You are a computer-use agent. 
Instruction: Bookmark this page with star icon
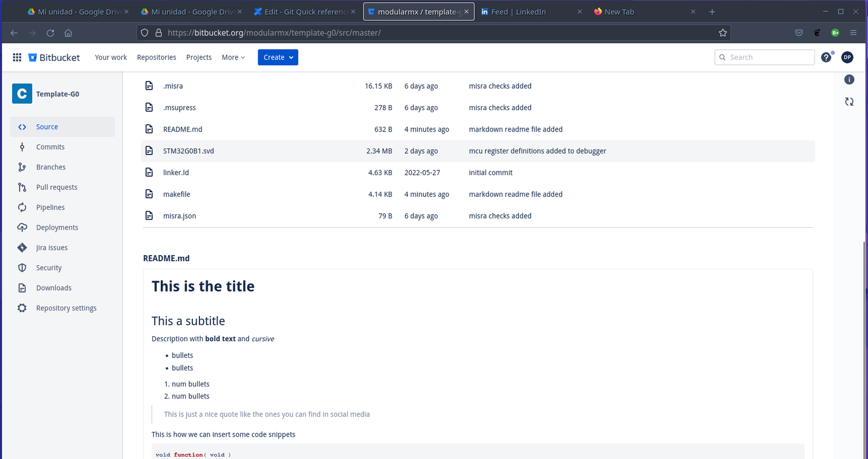coord(723,33)
